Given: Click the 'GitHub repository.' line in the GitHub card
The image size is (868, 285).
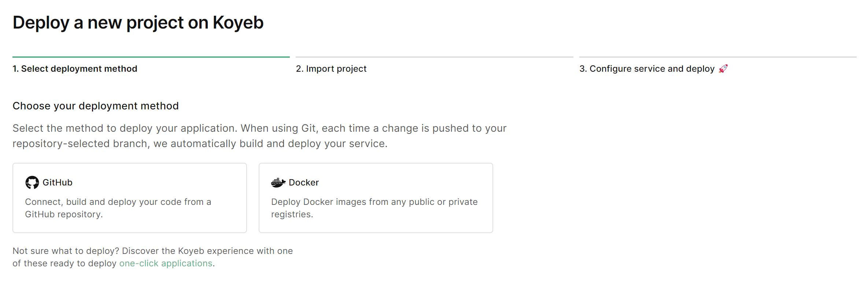Looking at the screenshot, I should click(x=64, y=214).
